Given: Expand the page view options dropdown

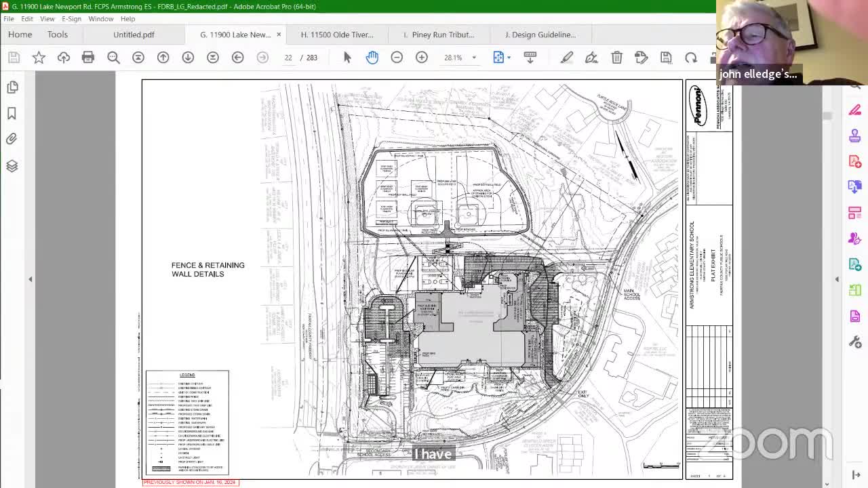Looking at the screenshot, I should coord(509,58).
